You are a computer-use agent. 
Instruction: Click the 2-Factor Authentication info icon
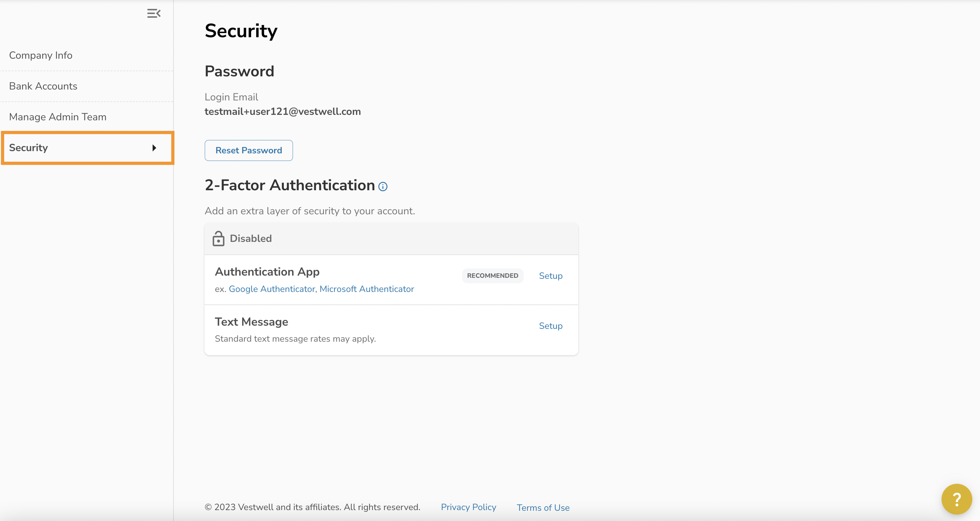[383, 186]
